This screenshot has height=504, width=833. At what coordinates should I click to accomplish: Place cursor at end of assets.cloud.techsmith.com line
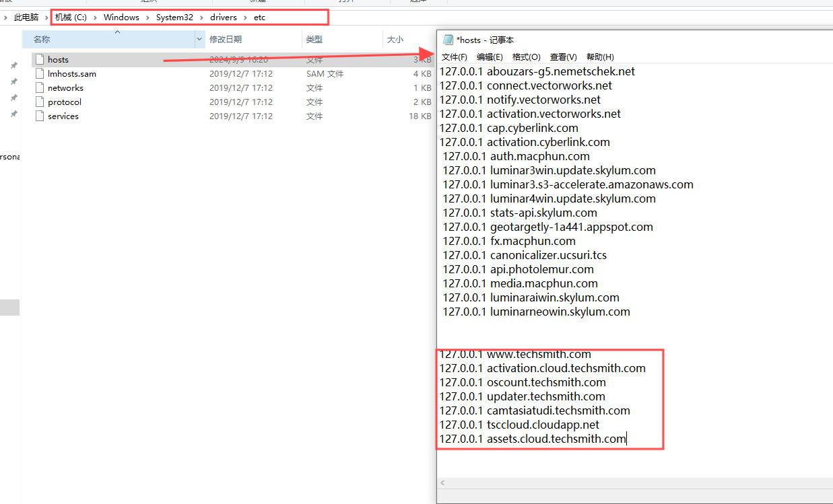point(627,439)
